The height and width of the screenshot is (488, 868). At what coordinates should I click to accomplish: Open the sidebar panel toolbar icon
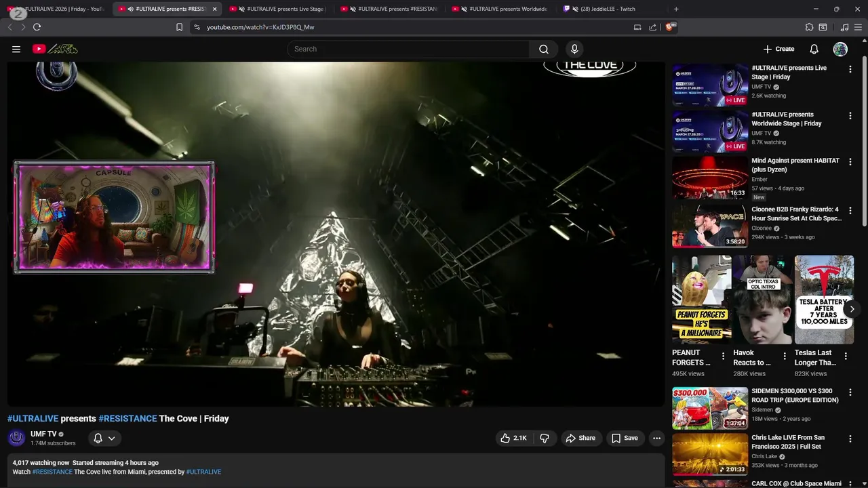pyautogui.click(x=823, y=27)
